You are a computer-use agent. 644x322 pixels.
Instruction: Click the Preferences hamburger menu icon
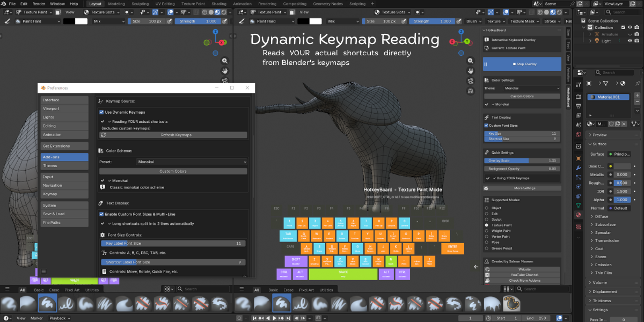[44, 272]
